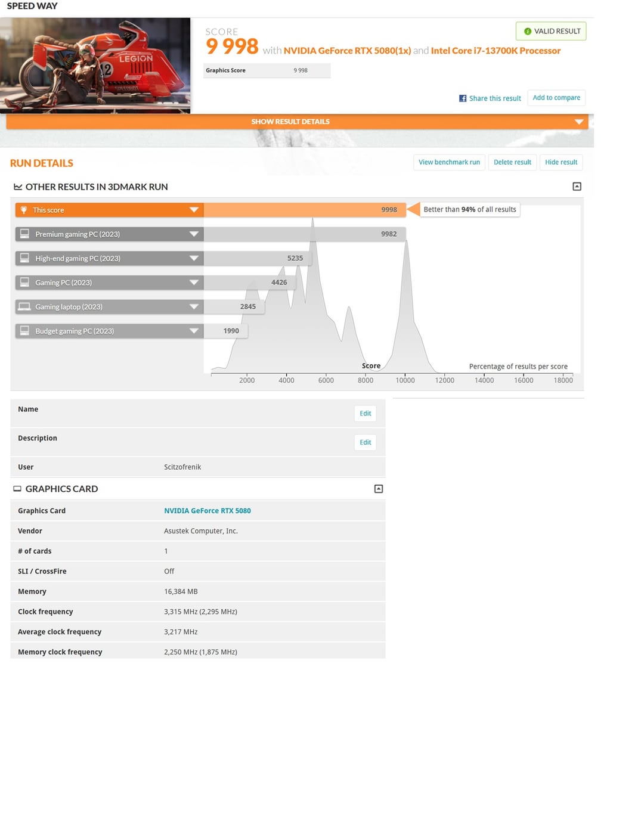The image size is (644, 819).
Task: Edit the result Description field
Action: (x=365, y=442)
